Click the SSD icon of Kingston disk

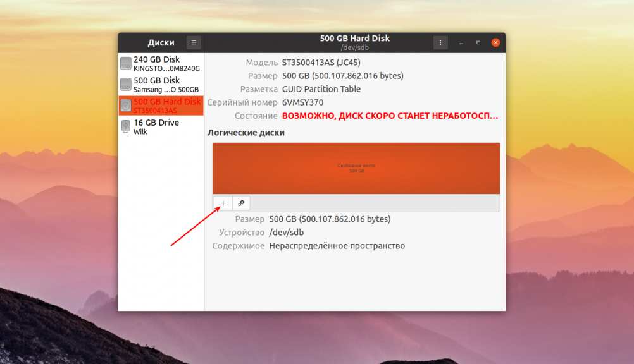pyautogui.click(x=126, y=63)
